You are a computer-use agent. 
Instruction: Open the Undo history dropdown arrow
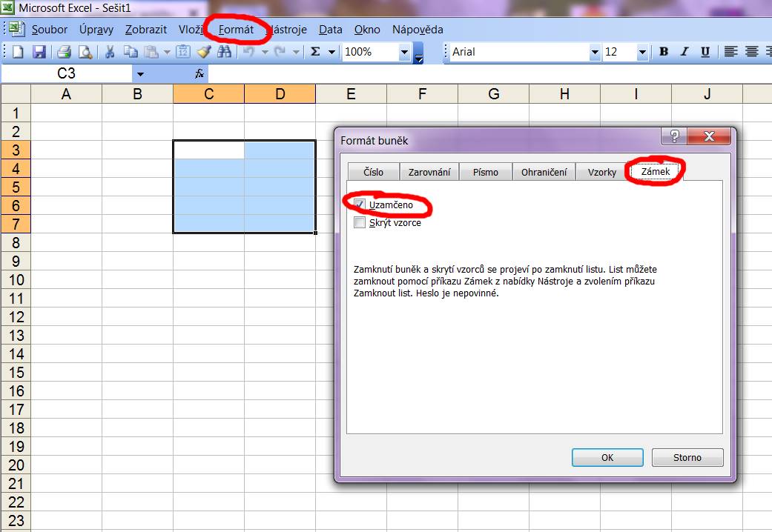[265, 52]
